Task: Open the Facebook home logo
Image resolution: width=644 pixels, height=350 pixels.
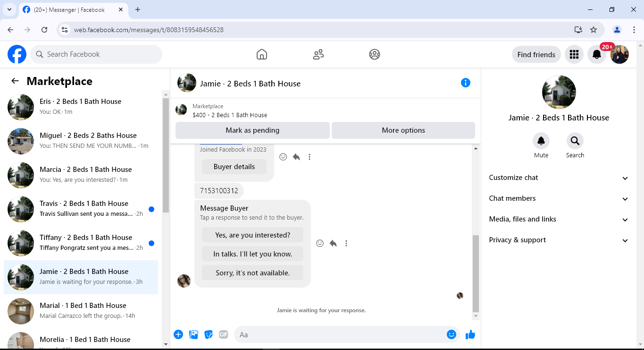Action: [x=17, y=54]
